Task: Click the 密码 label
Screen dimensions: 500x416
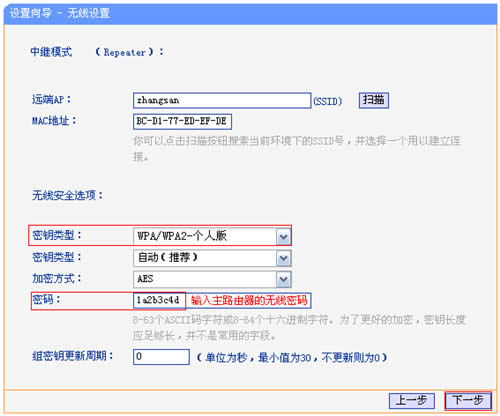Action: pos(46,299)
